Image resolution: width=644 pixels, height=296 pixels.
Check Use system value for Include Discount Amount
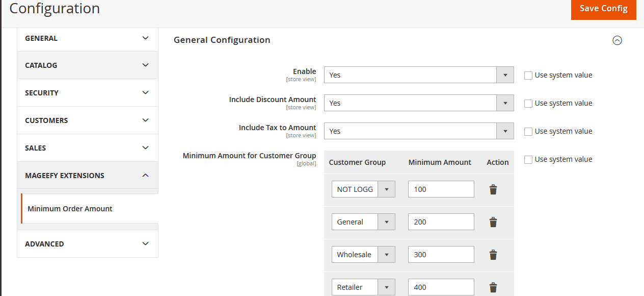(528, 103)
